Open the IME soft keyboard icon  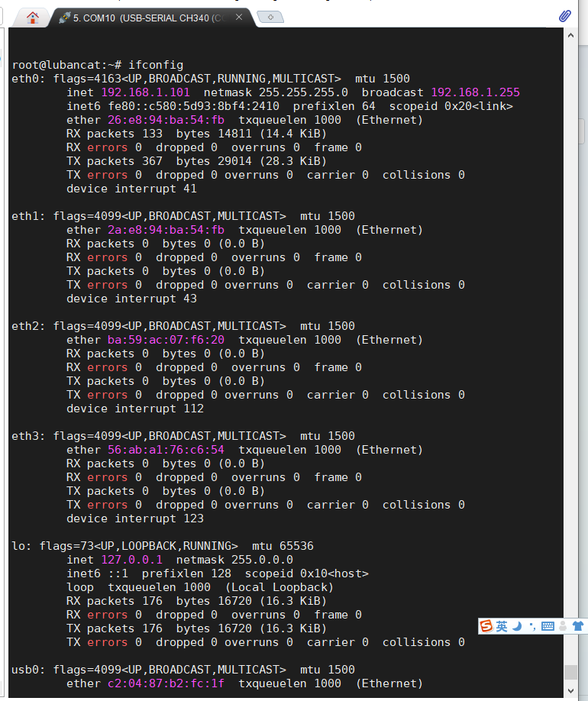pyautogui.click(x=548, y=626)
